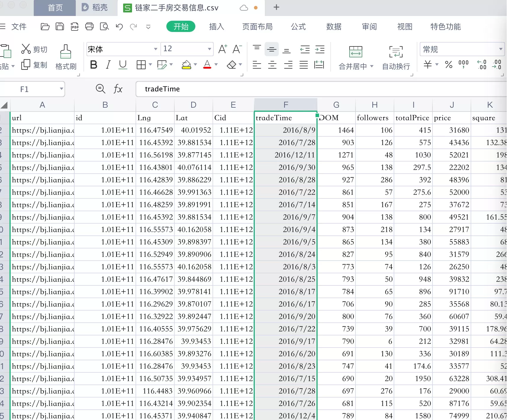The width and height of the screenshot is (510, 420).
Task: Click the Cut scissors icon
Action: [x=26, y=49]
